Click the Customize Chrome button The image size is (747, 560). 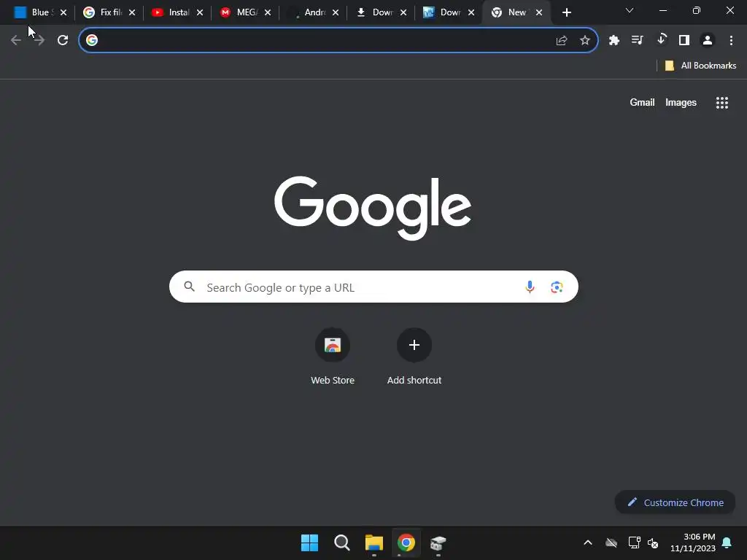point(676,502)
